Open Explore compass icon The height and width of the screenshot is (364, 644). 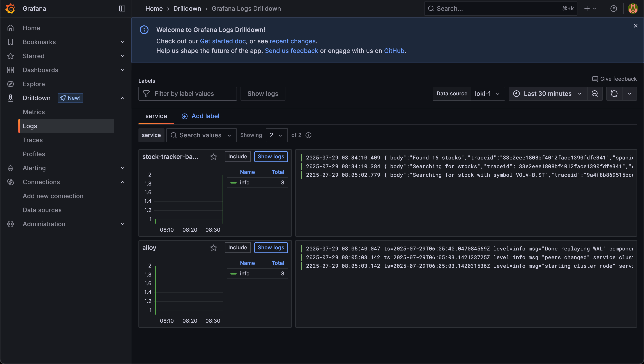tap(10, 84)
